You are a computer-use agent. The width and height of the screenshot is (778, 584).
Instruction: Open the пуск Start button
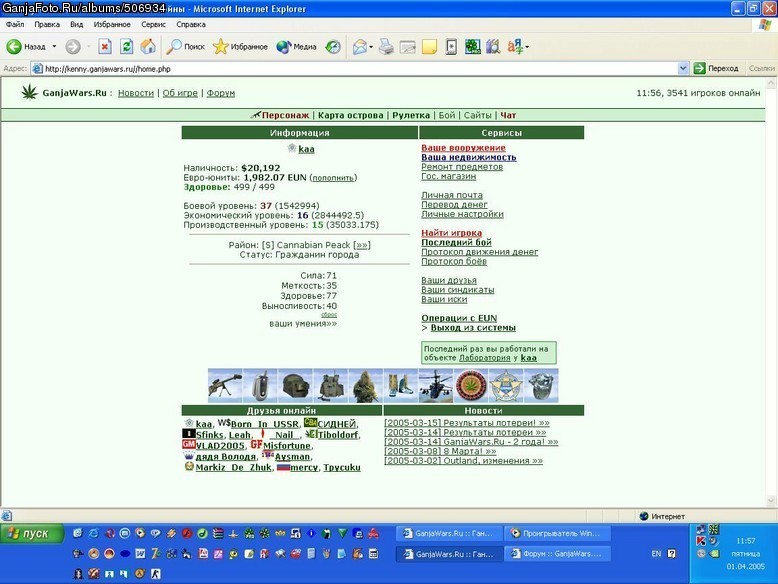[32, 534]
